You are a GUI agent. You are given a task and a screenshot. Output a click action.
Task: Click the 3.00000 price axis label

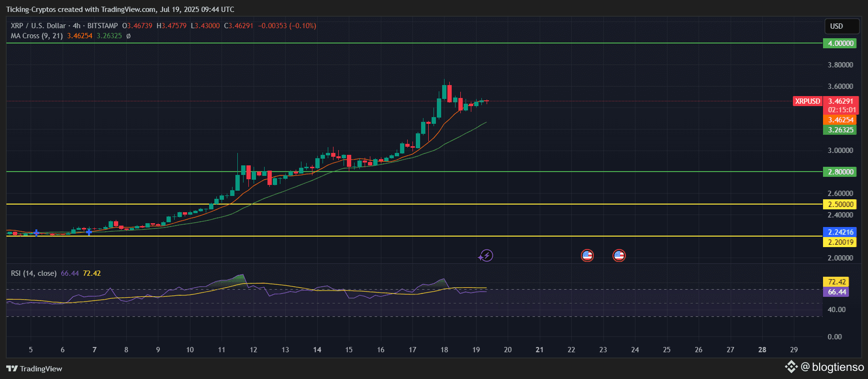click(840, 151)
